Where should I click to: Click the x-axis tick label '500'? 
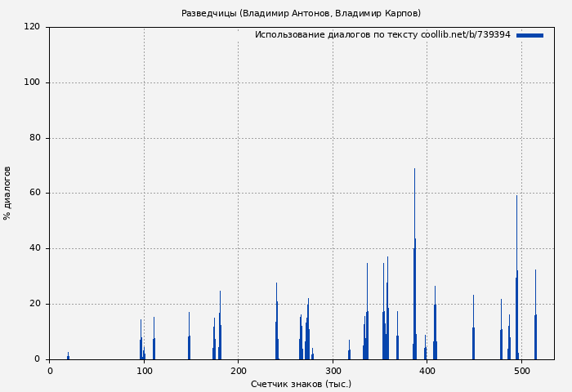[521, 371]
